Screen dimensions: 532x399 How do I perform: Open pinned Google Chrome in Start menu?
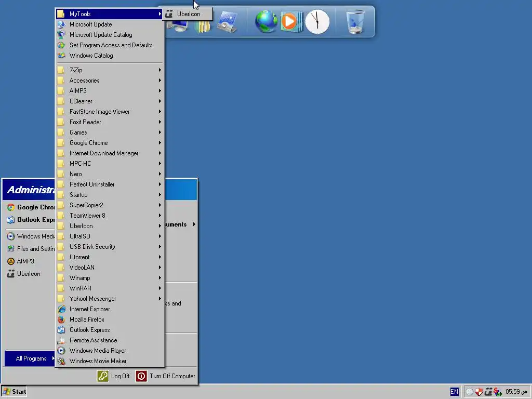pyautogui.click(x=30, y=207)
